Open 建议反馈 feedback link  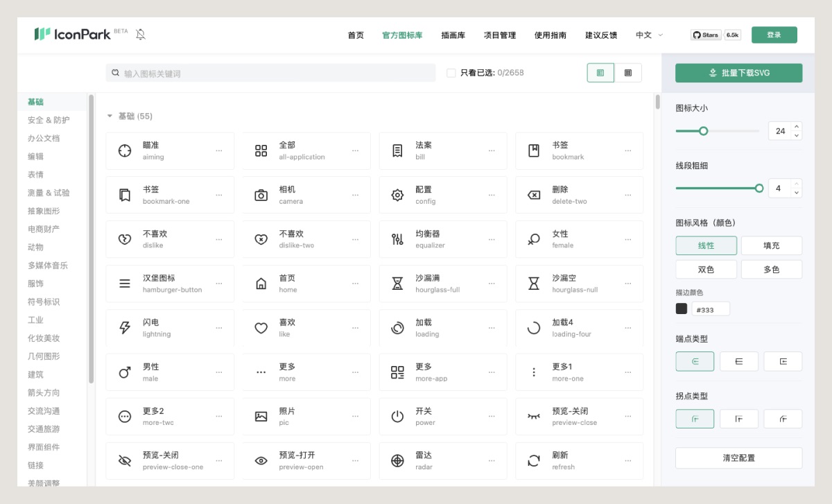point(601,35)
